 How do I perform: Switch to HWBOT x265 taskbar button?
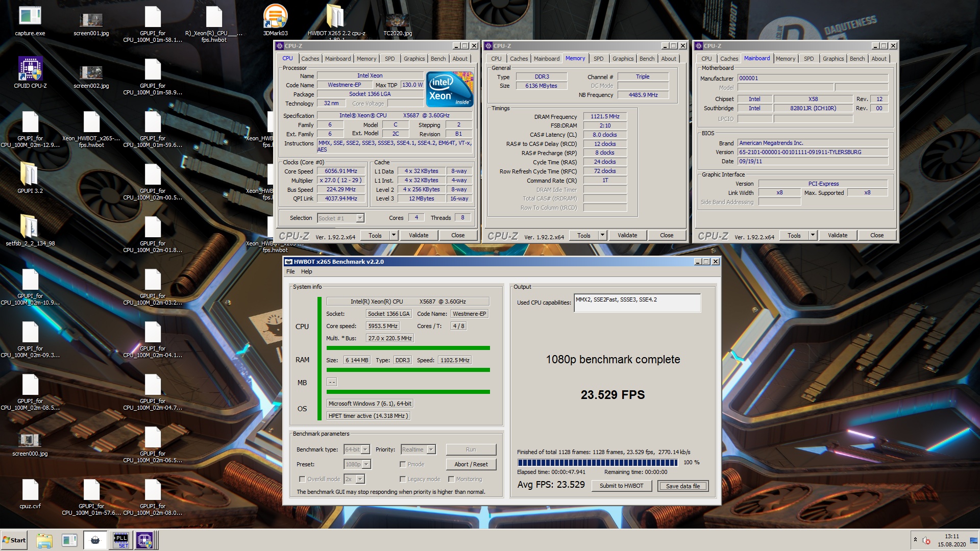coord(95,540)
